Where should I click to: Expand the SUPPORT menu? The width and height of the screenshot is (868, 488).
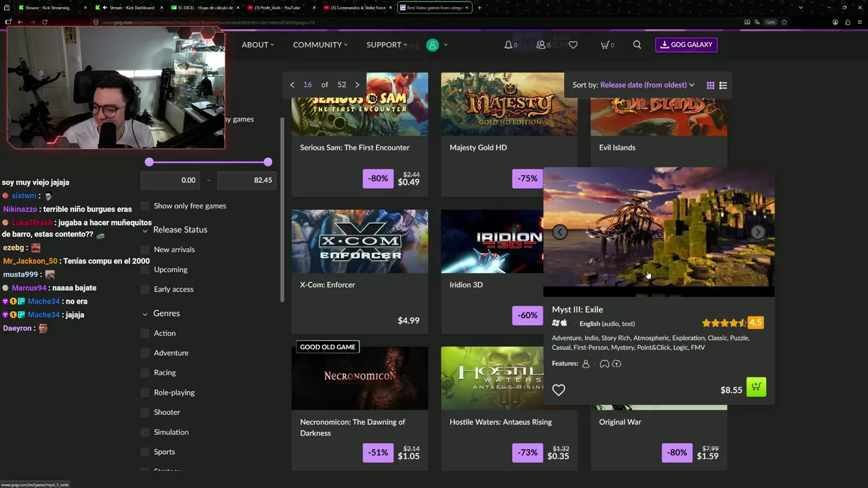(387, 45)
